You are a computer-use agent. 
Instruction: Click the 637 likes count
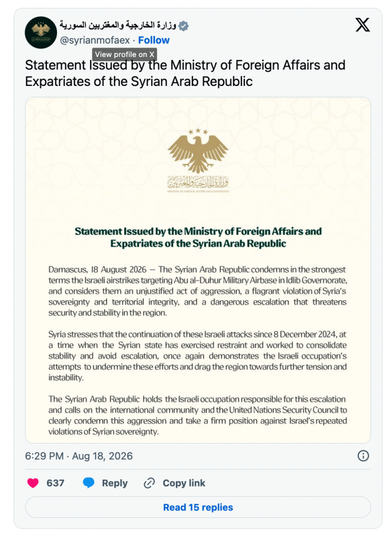click(x=55, y=483)
